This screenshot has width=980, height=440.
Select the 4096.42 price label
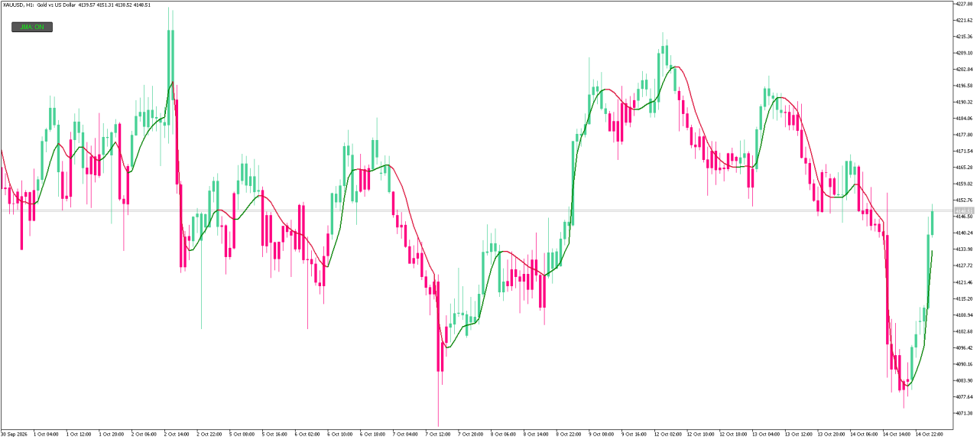click(963, 347)
